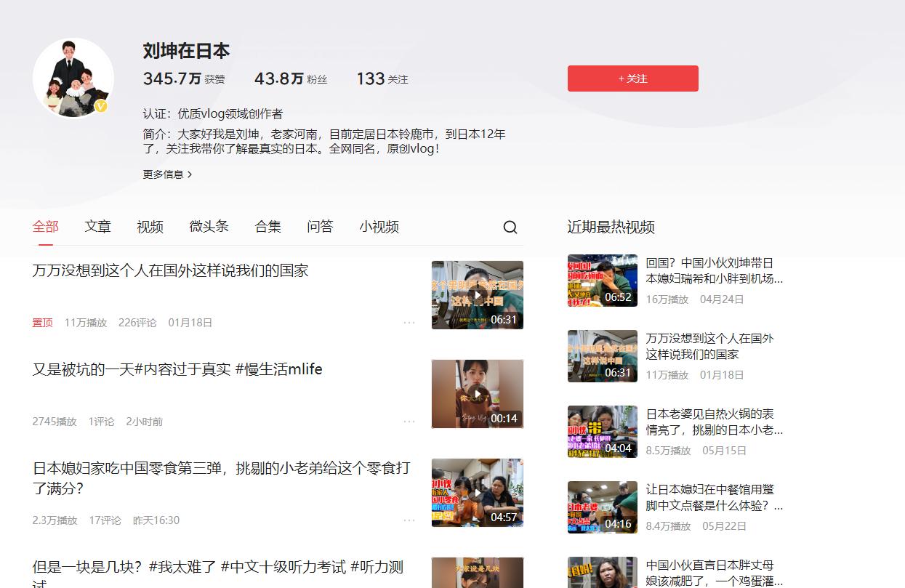Click the 刘坤在日本 profile avatar
This screenshot has width=905, height=588.
(x=73, y=78)
